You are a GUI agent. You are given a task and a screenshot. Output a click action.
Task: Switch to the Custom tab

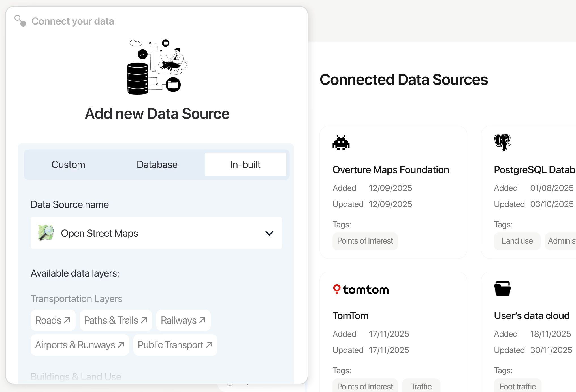click(68, 165)
